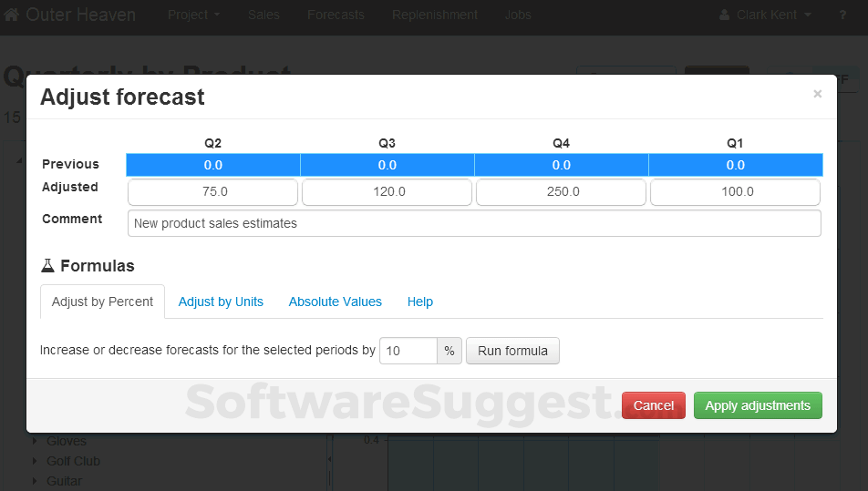Expand the Gloves tree item
Screen dimensions: 868x491
tap(35, 441)
